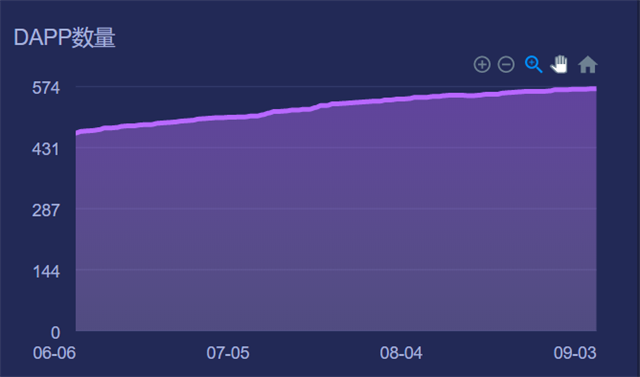Click the 08-04 date label
640x377 pixels.
click(x=401, y=353)
